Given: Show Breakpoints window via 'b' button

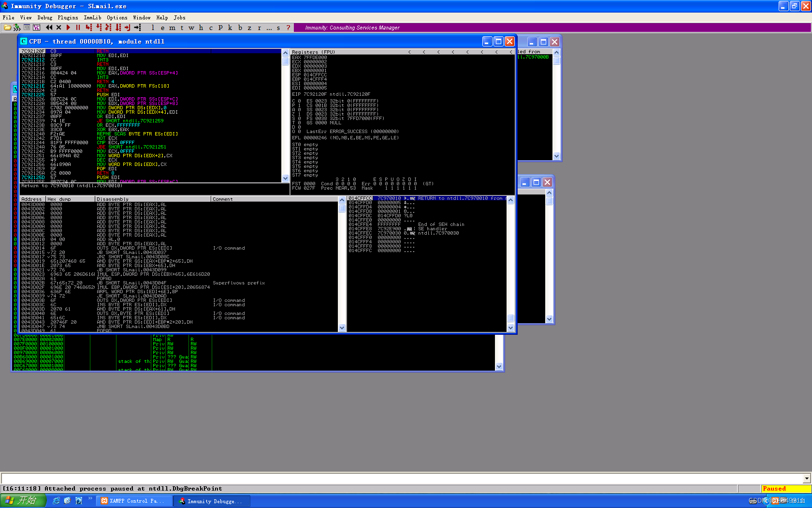Looking at the screenshot, I should [240, 28].
